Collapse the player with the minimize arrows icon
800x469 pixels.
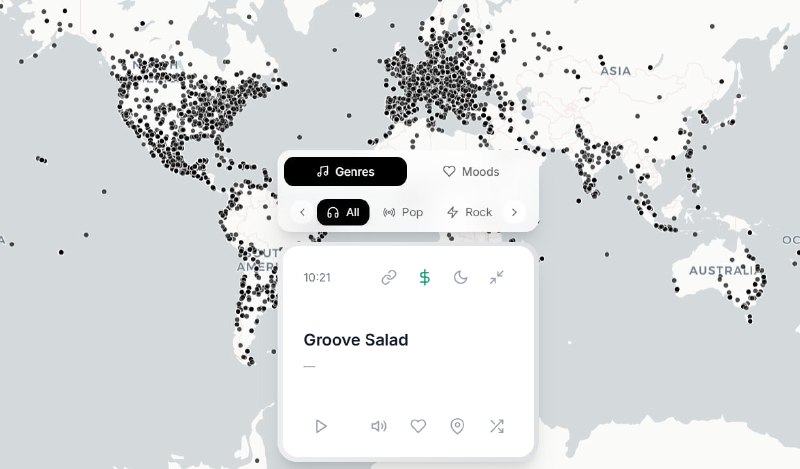pyautogui.click(x=496, y=277)
